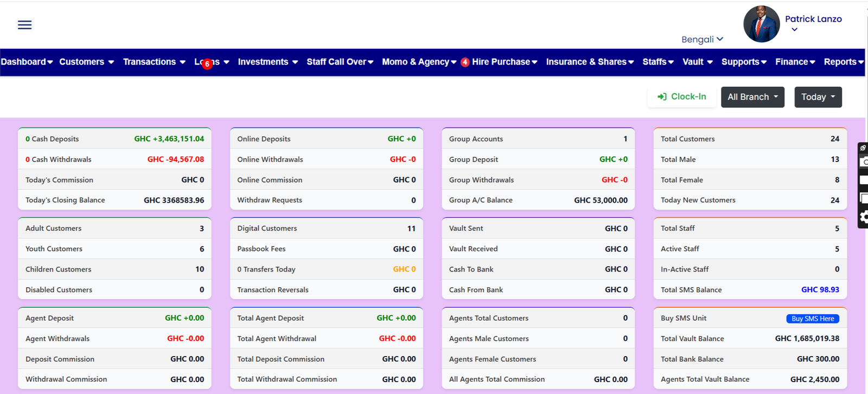This screenshot has height=394, width=868.
Task: Click the Buy SMS Here button
Action: (x=812, y=319)
